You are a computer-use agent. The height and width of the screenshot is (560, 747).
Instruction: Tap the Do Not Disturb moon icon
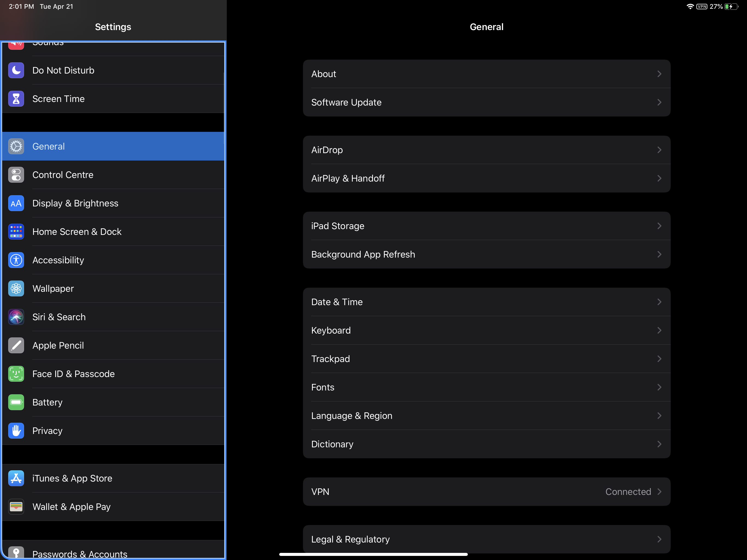pyautogui.click(x=16, y=70)
